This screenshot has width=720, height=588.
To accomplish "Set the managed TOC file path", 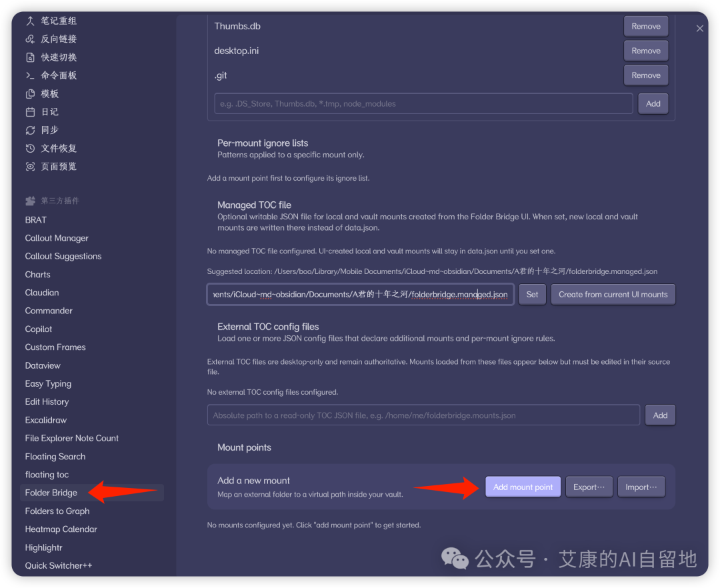I will [x=532, y=294].
